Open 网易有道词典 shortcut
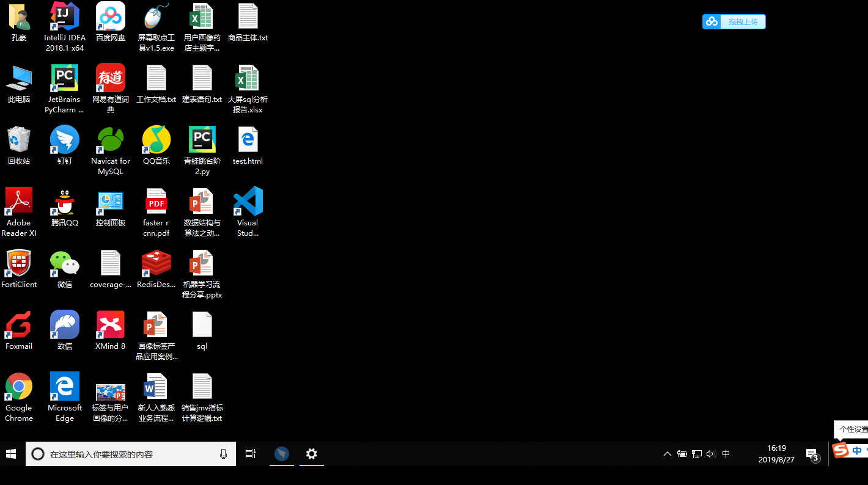This screenshot has width=868, height=485. [111, 89]
